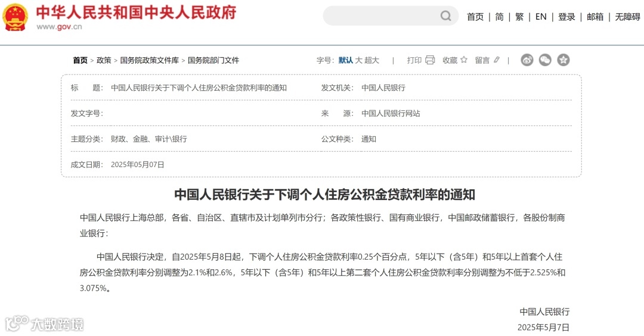Image resolution: width=644 pixels, height=336 pixels.
Task: Click the national emblem logo
Action: [15, 17]
